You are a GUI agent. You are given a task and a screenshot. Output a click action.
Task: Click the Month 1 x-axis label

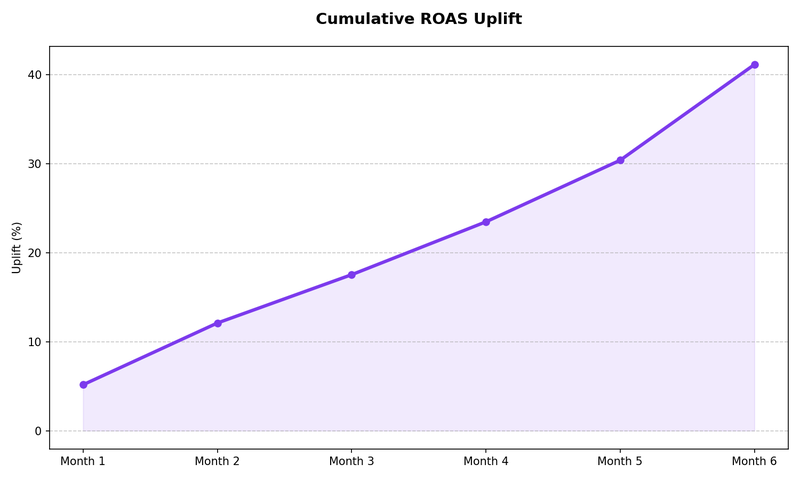pyautogui.click(x=83, y=462)
